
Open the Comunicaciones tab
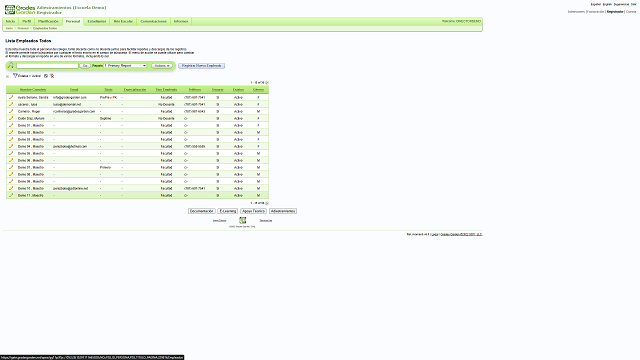point(153,21)
